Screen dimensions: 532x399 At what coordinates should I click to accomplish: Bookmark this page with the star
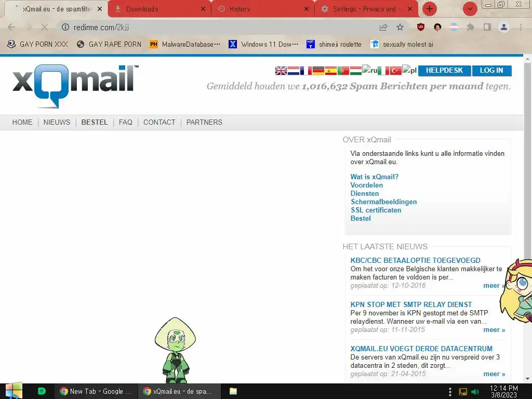tap(400, 27)
